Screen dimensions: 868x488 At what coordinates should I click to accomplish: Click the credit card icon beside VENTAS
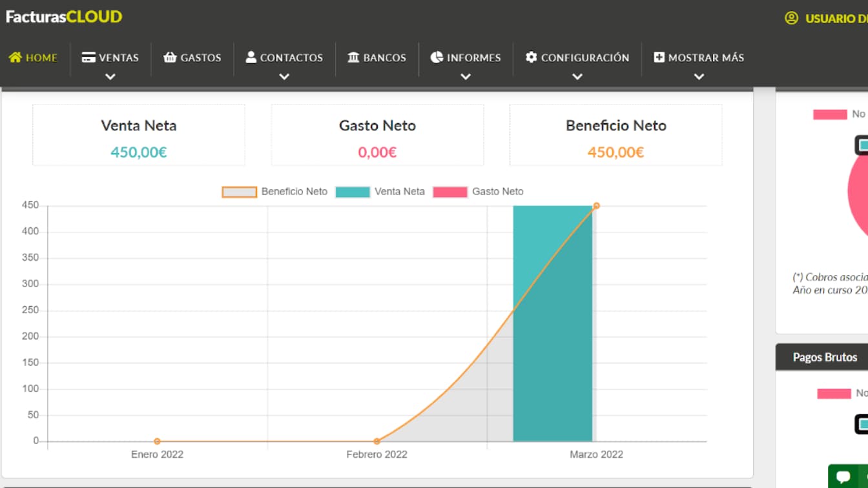pos(88,57)
